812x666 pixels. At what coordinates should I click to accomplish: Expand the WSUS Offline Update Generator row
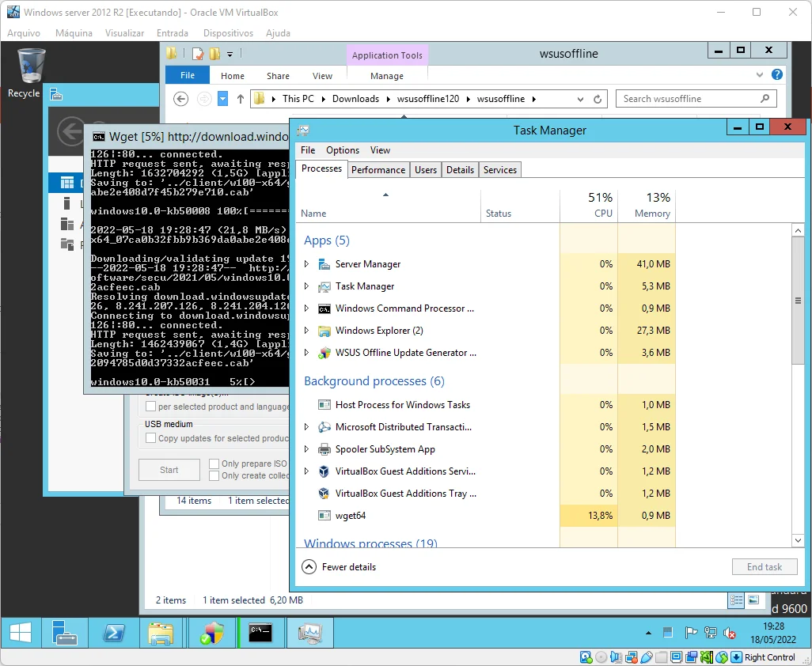(306, 353)
